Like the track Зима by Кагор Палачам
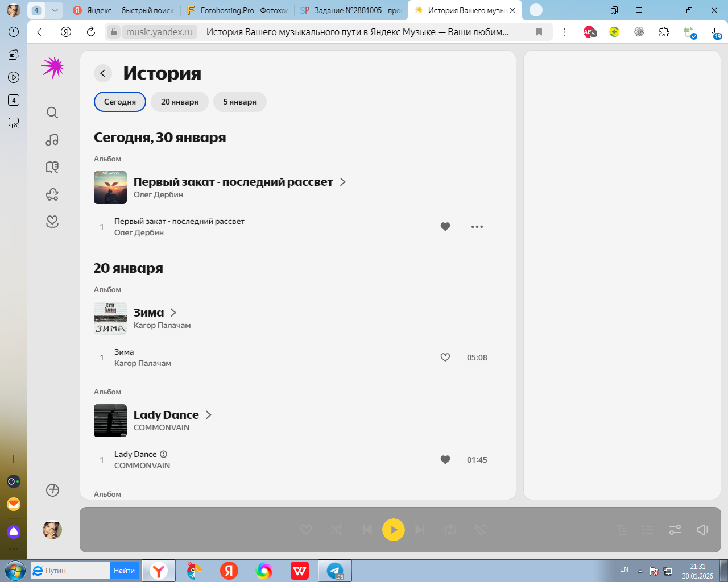Viewport: 728px width, 582px height. coord(445,357)
